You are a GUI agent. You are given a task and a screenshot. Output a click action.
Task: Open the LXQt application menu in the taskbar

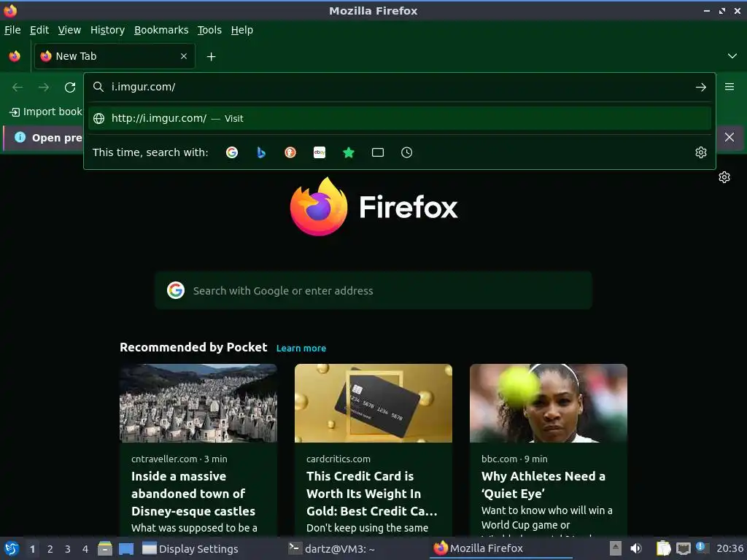(12, 549)
